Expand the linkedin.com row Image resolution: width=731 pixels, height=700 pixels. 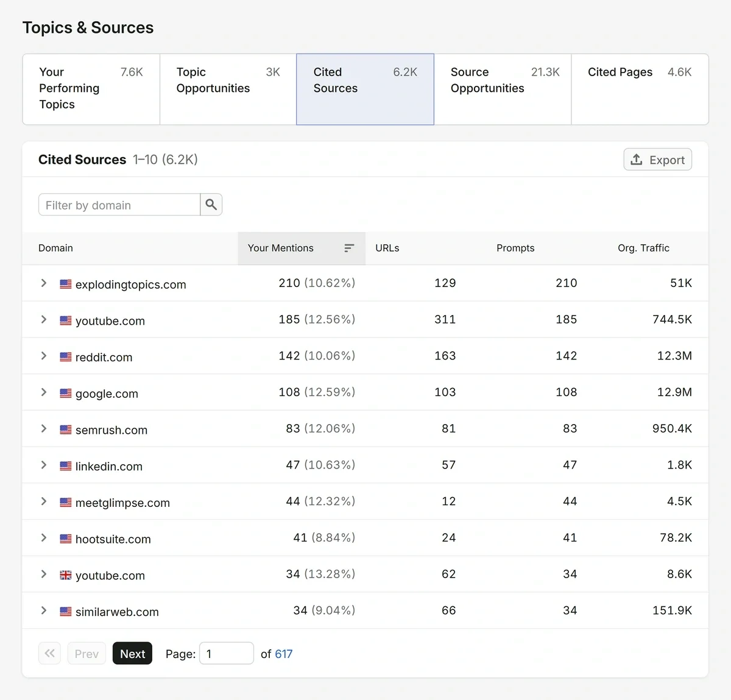coord(44,465)
